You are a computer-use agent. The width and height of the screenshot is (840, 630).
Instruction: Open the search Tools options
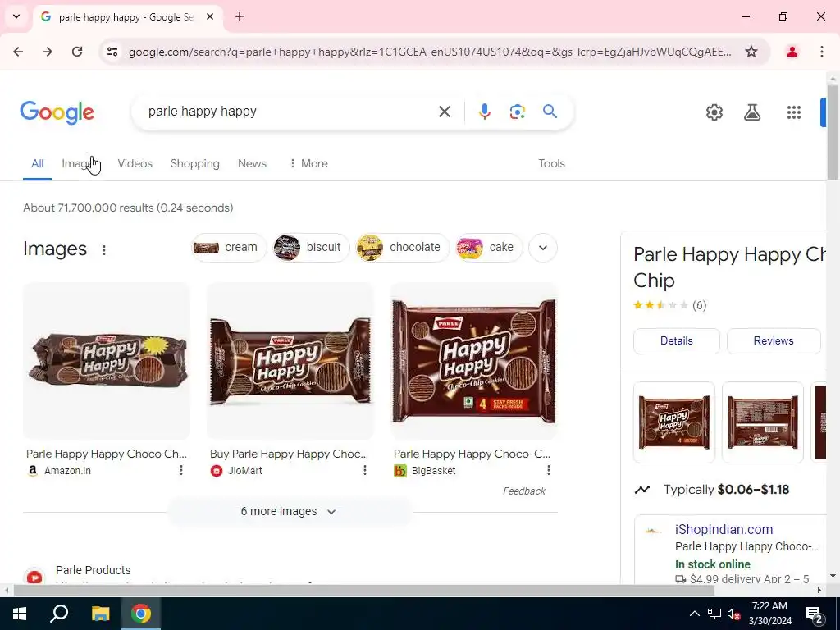[x=551, y=163]
